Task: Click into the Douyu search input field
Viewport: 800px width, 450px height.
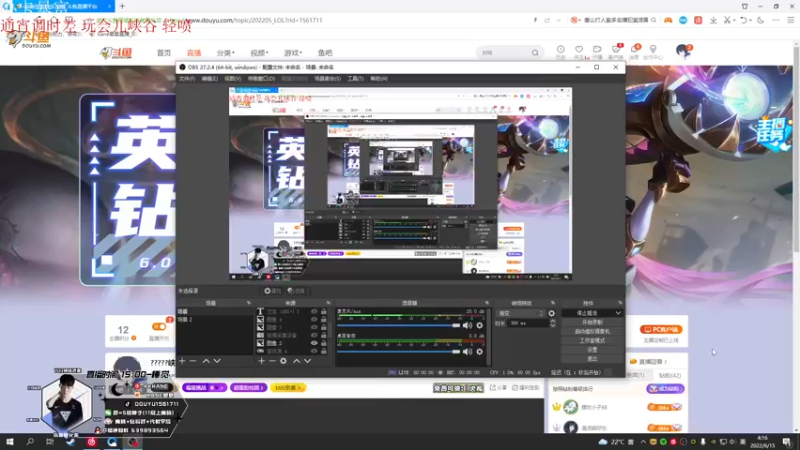Action: point(505,53)
